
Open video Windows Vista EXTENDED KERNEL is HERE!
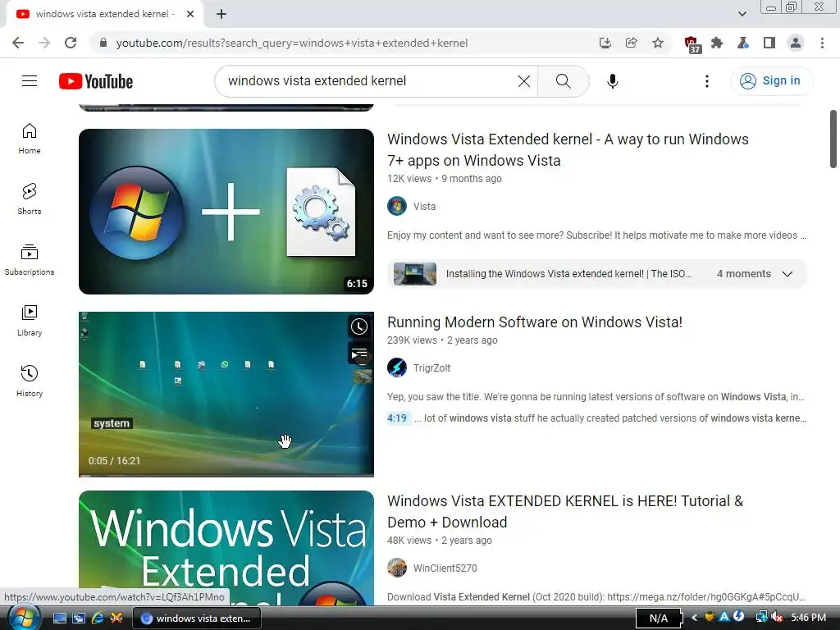point(565,511)
